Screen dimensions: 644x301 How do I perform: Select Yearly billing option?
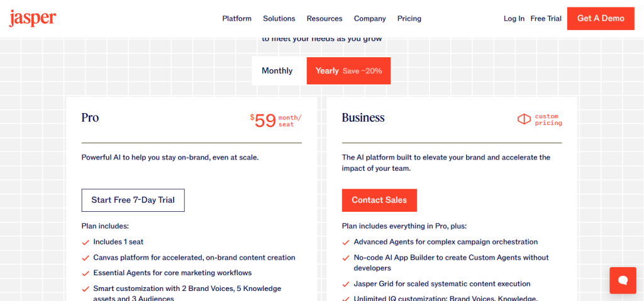348,71
